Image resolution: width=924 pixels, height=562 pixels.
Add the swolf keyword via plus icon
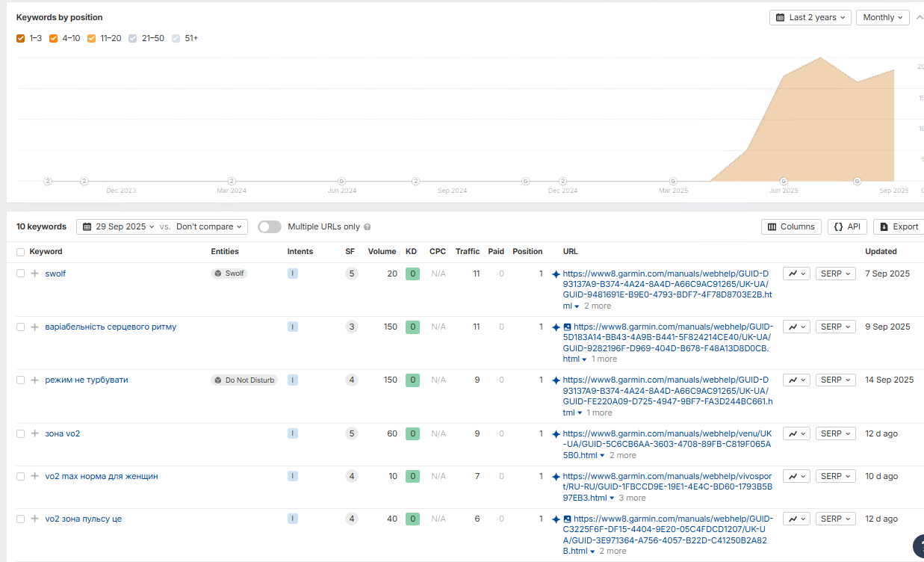click(x=34, y=274)
